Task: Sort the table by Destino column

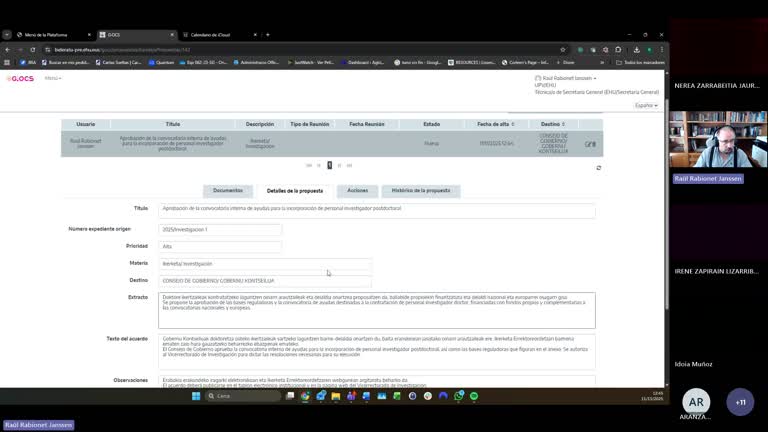Action: [x=552, y=124]
